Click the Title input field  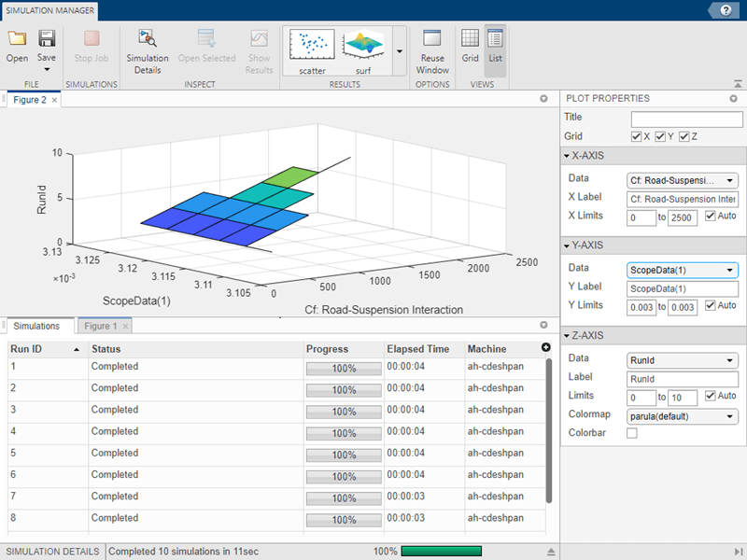[685, 119]
